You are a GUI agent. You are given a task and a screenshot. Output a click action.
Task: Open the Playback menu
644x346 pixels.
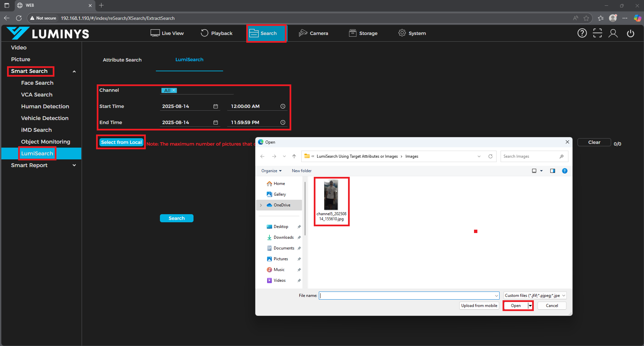(217, 33)
